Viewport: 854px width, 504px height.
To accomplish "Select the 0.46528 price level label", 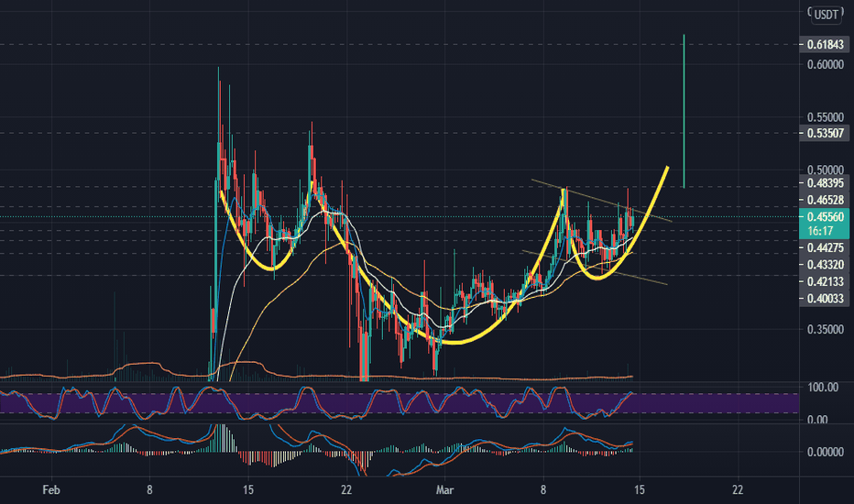I will coord(824,200).
